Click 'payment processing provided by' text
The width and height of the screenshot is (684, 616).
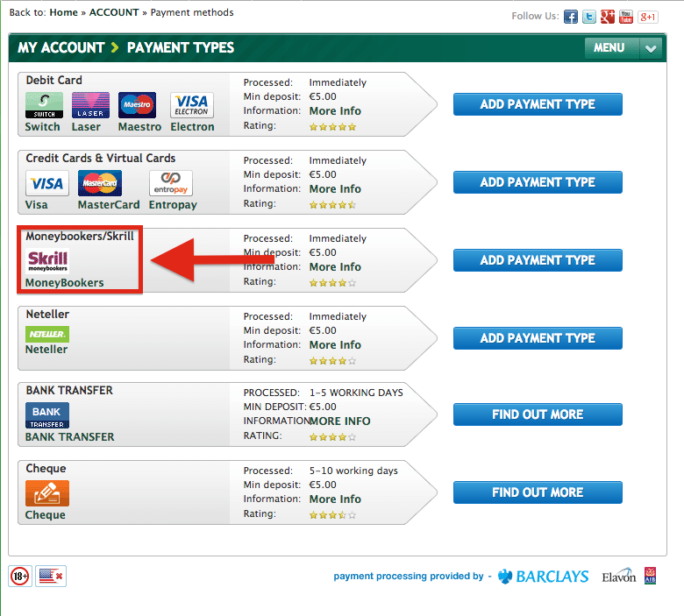(x=409, y=577)
